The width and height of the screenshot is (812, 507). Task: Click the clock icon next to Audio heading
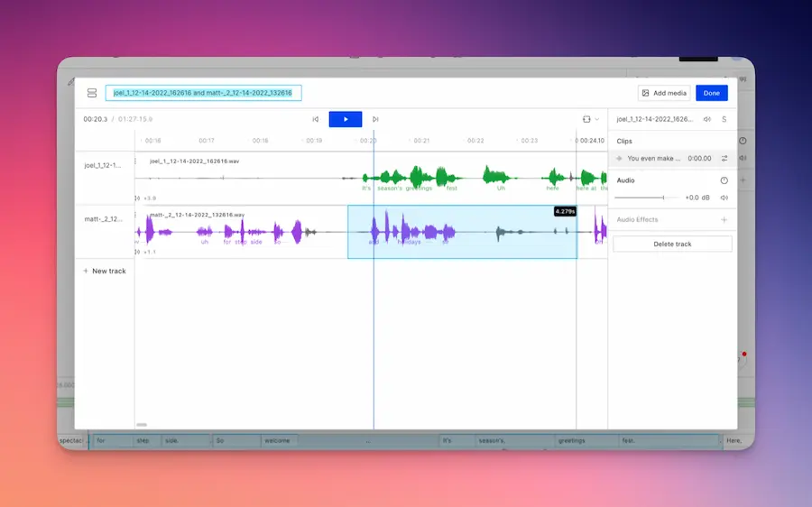click(x=724, y=180)
